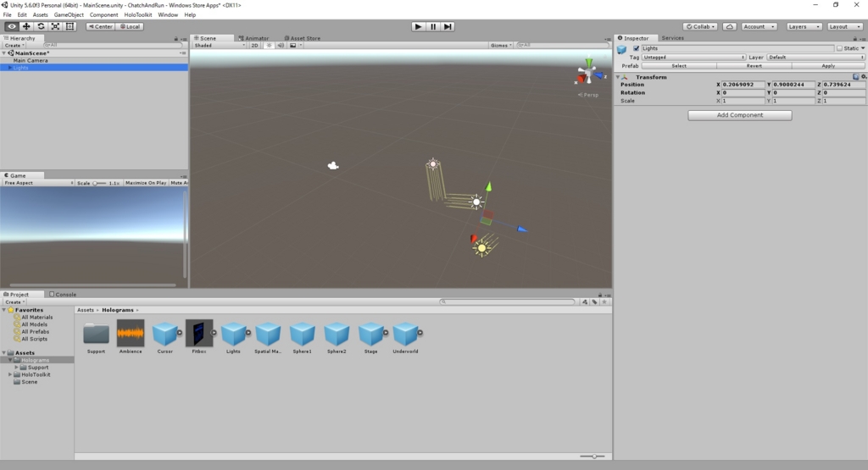The image size is (868, 470).
Task: Open the Collab dropdown
Action: [700, 26]
